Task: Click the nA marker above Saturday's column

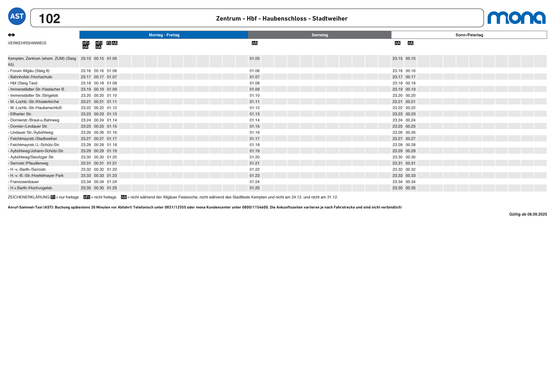Action: point(255,43)
